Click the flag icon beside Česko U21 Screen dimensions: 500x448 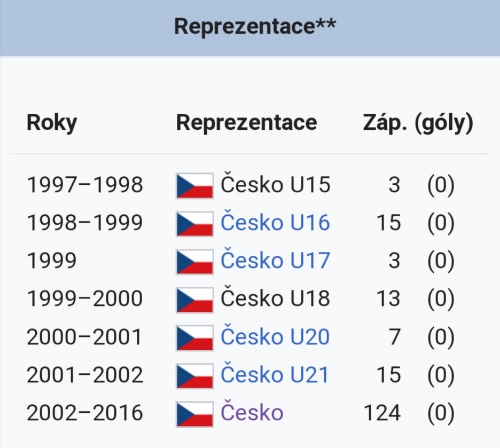tap(194, 376)
